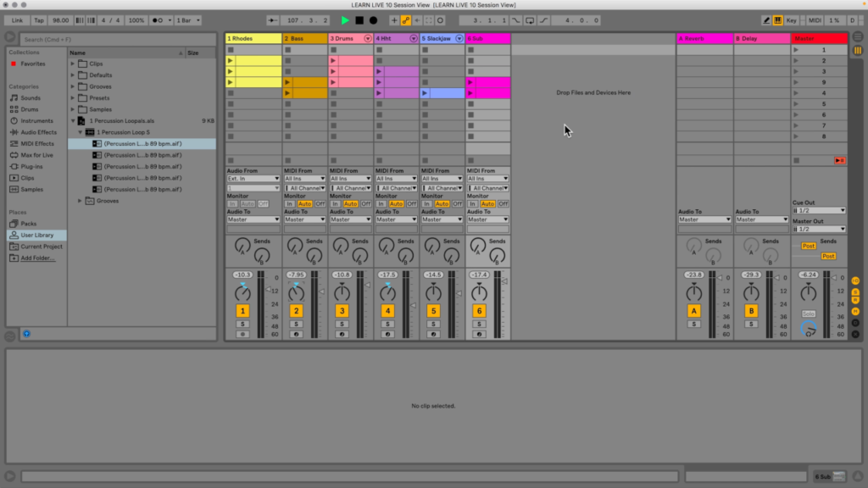Screen dimensions: 868x488
Task: Open the Audio To dropdown on the Bass track
Action: click(x=305, y=219)
